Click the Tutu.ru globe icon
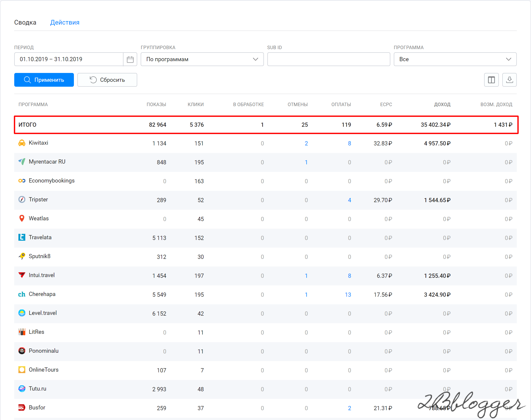The image size is (531, 420). (x=22, y=389)
